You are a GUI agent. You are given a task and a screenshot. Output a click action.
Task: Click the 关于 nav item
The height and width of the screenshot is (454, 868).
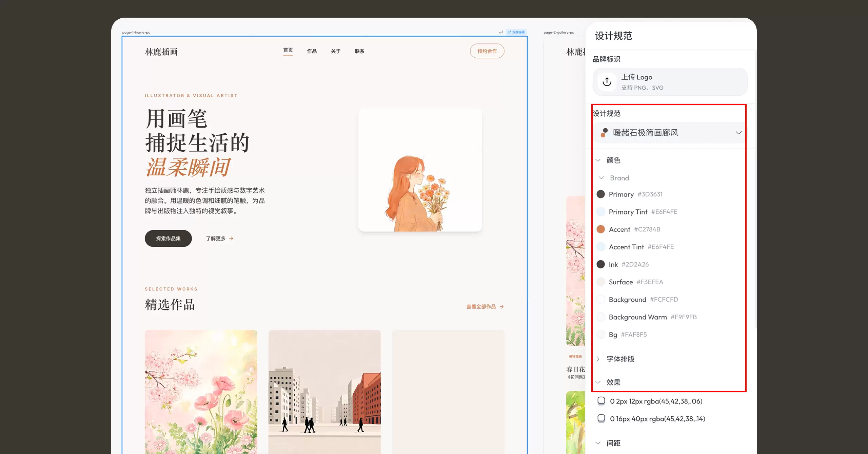pyautogui.click(x=336, y=51)
